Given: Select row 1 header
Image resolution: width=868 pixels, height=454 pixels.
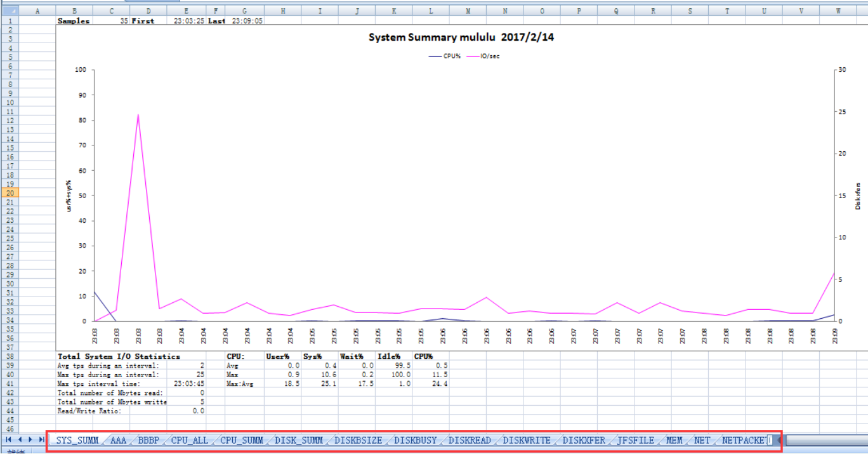Looking at the screenshot, I should pyautogui.click(x=10, y=20).
